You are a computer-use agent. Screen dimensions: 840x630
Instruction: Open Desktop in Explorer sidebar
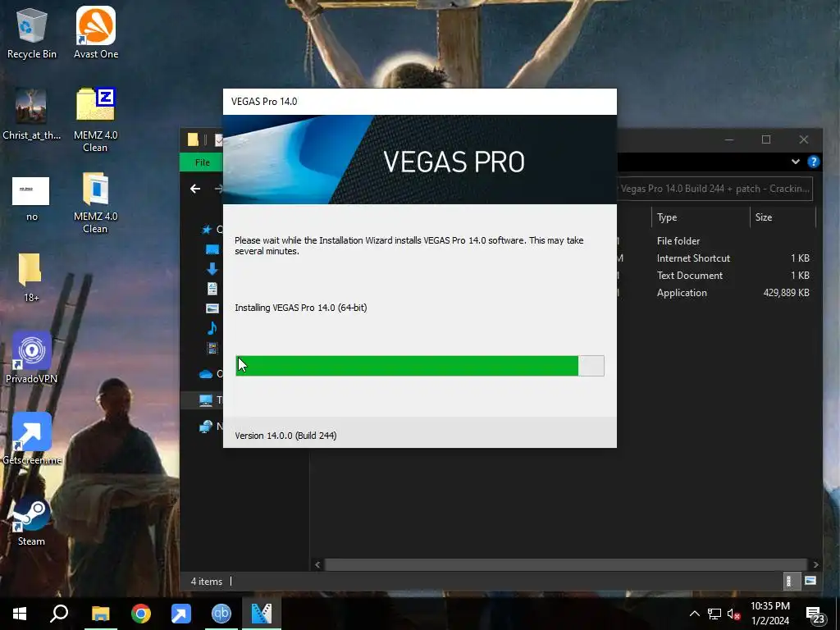pyautogui.click(x=212, y=249)
